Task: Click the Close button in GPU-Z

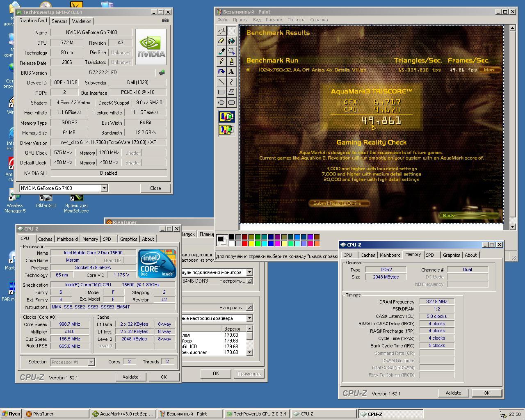Action: pos(155,188)
